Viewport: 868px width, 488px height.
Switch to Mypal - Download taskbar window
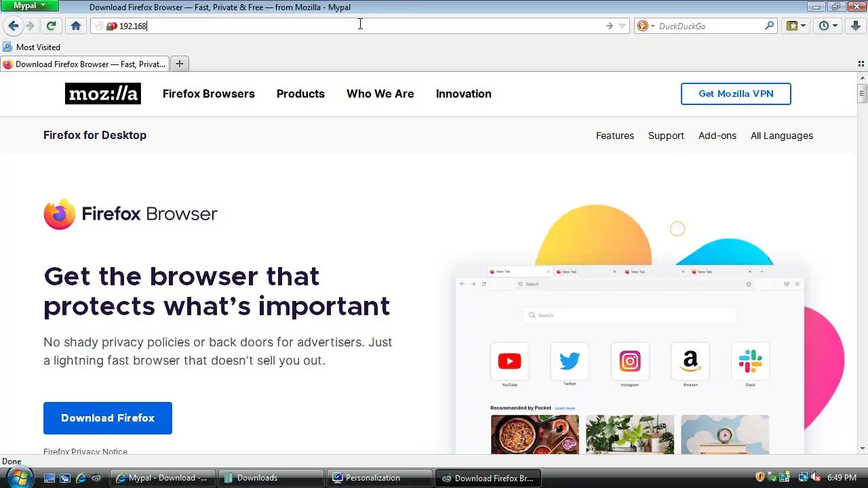162,478
